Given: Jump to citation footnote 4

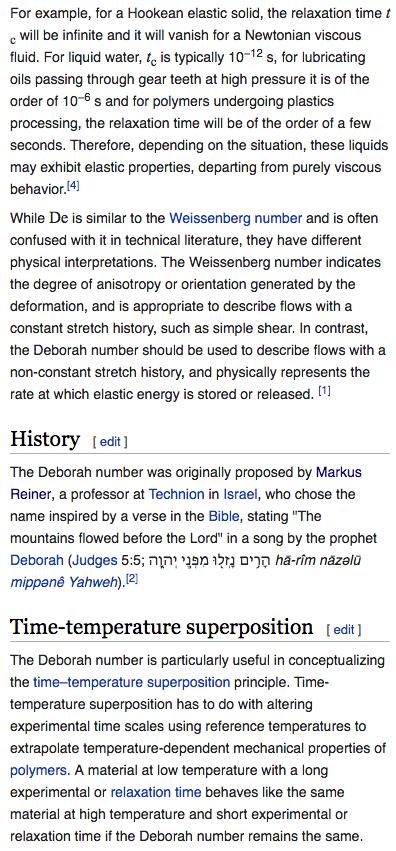Looking at the screenshot, I should click(x=73, y=187).
